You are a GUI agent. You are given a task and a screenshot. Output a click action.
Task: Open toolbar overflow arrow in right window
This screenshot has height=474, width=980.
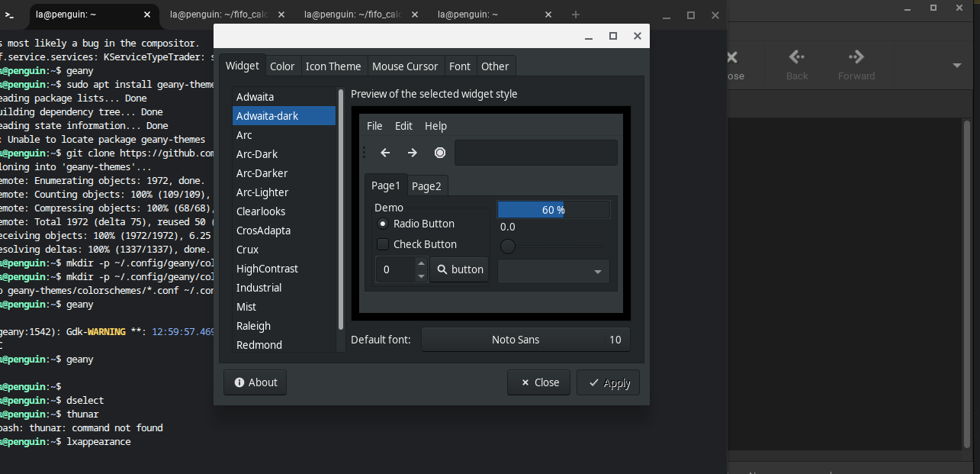(957, 66)
